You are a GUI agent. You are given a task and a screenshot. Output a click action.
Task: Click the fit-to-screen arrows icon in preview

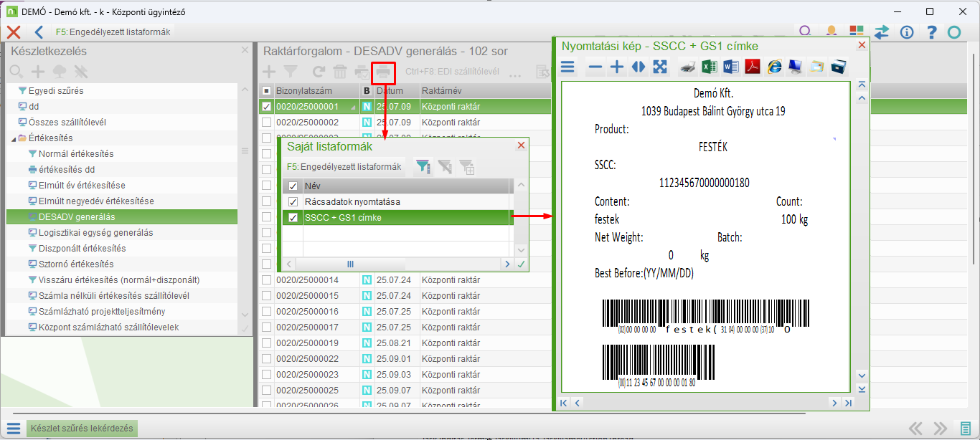click(659, 67)
